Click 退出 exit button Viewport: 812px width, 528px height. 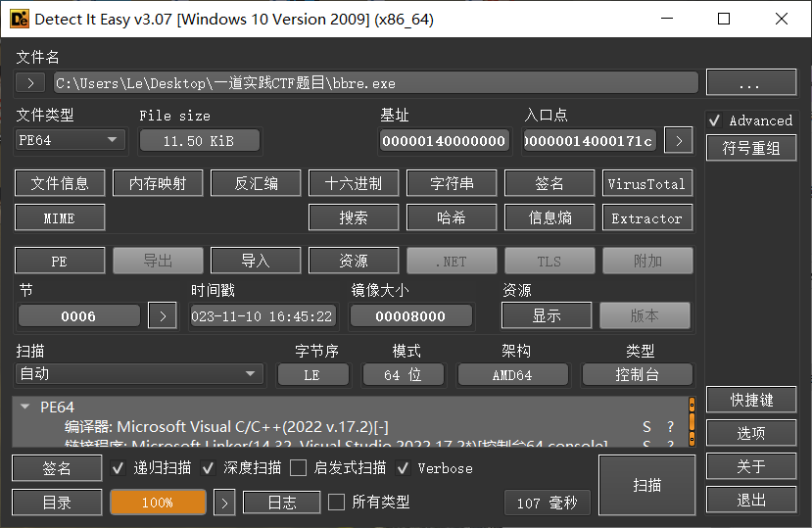coord(751,500)
